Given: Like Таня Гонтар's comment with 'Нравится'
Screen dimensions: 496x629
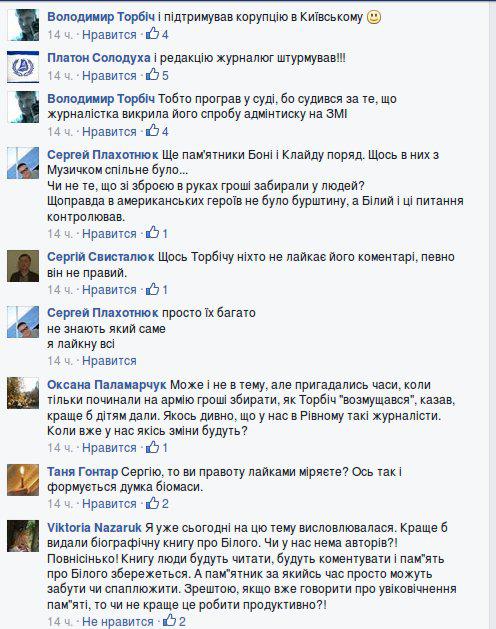Looking at the screenshot, I should [109, 504].
